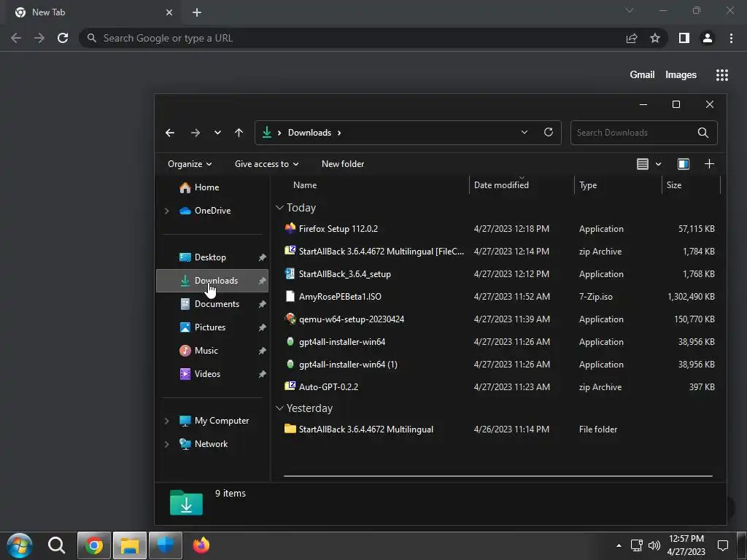Viewport: 747px width, 560px height.
Task: Open a new Chrome tab
Action: click(x=197, y=12)
